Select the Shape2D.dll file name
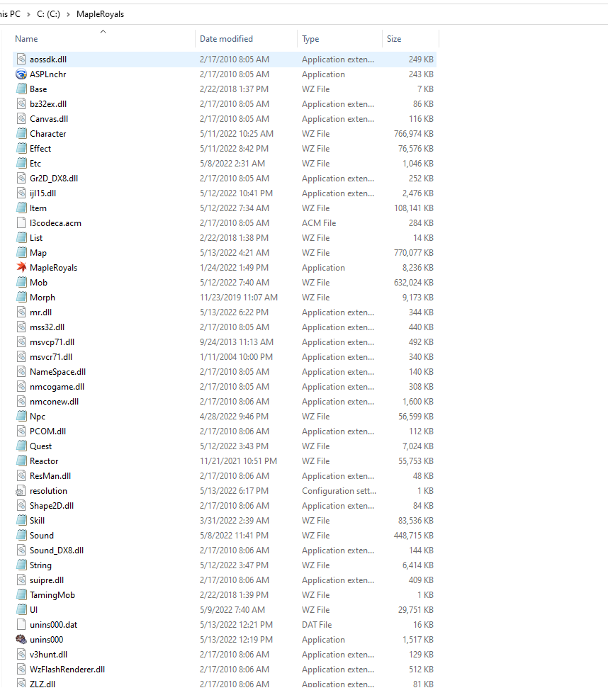This screenshot has height=700, width=608. (x=52, y=505)
